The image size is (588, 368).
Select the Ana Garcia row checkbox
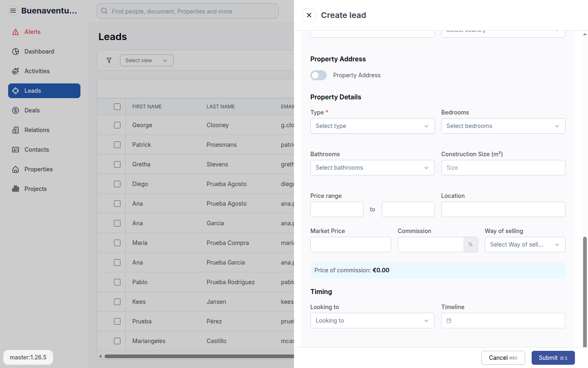tap(117, 223)
